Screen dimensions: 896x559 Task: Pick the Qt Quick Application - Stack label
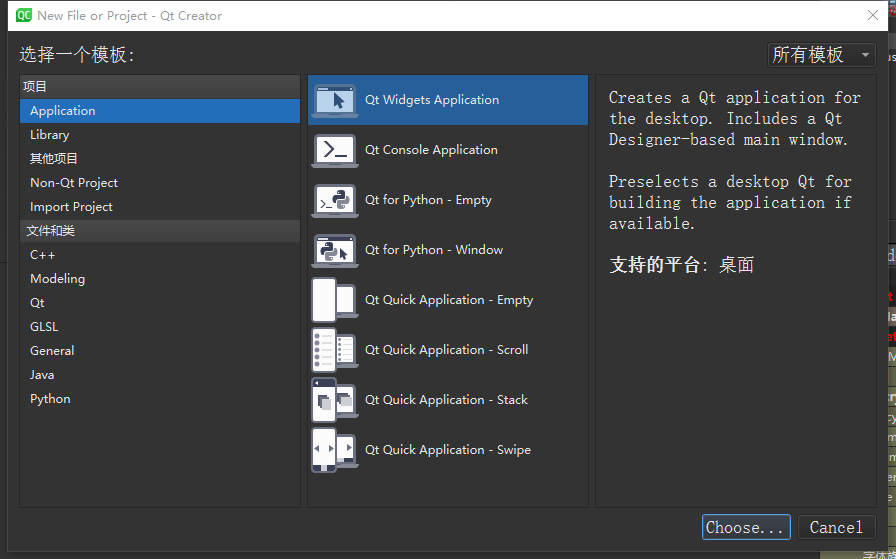tap(446, 400)
